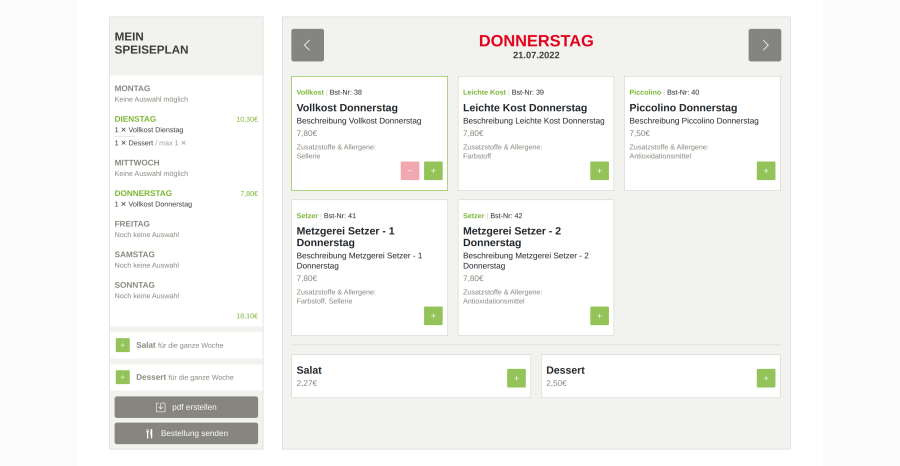This screenshot has width=900, height=466.
Task: Go to next day with right arrow
Action: [765, 45]
